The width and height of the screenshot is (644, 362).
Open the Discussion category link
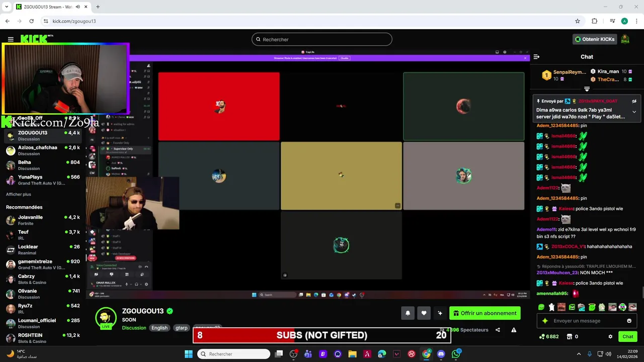click(134, 328)
